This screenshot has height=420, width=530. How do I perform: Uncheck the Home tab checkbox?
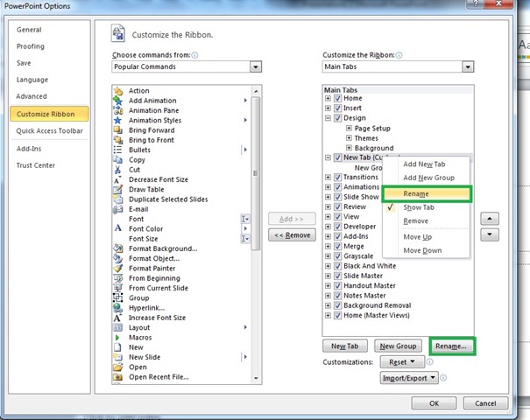pyautogui.click(x=337, y=98)
